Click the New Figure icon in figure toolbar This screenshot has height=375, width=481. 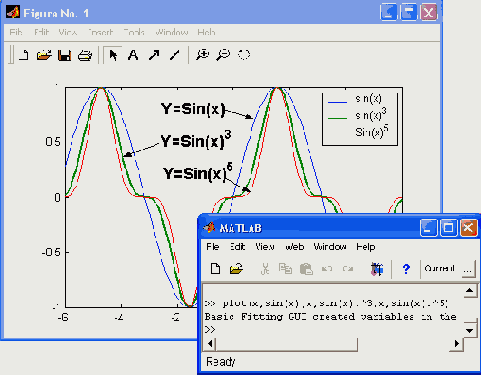pos(24,55)
